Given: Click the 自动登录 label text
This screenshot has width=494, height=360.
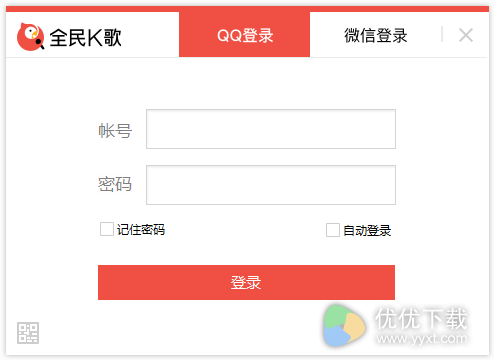Looking at the screenshot, I should point(367,230).
